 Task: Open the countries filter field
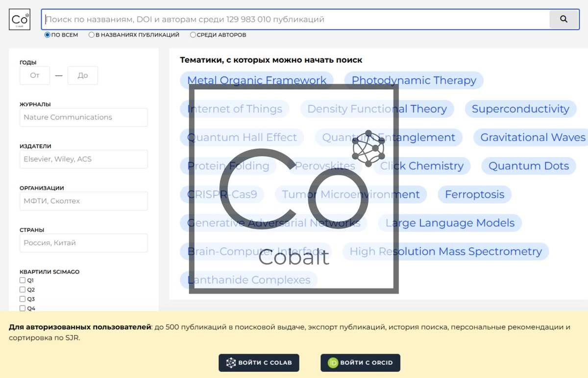tap(84, 243)
